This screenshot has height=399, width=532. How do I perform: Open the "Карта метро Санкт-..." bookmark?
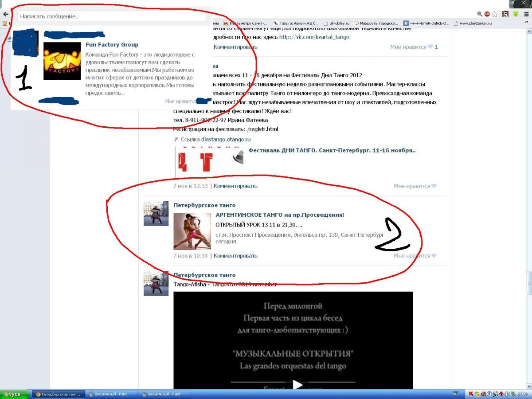[245, 23]
